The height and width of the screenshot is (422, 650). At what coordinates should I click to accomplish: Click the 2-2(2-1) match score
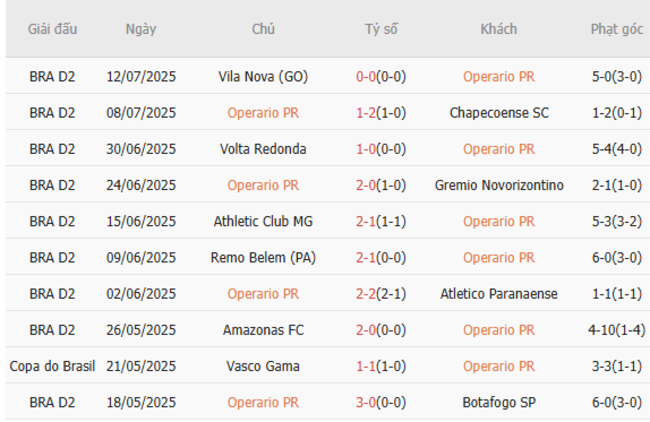[380, 294]
